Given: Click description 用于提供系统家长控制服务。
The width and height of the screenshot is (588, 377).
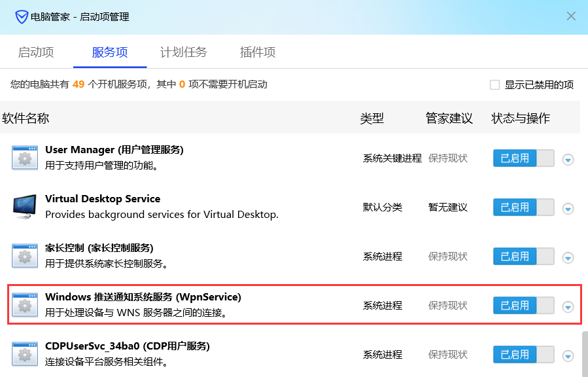Looking at the screenshot, I should 107,263.
